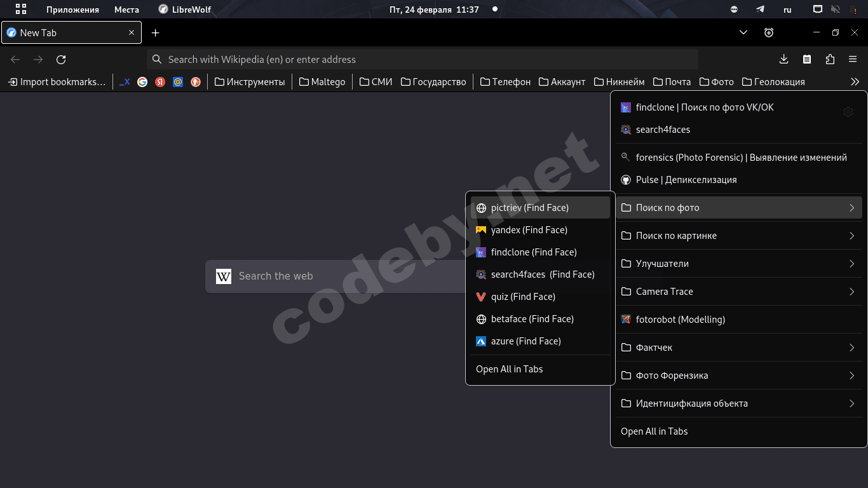Select azure (Find Face) in the submenu
Screen dimensions: 868x488
coord(540,341)
